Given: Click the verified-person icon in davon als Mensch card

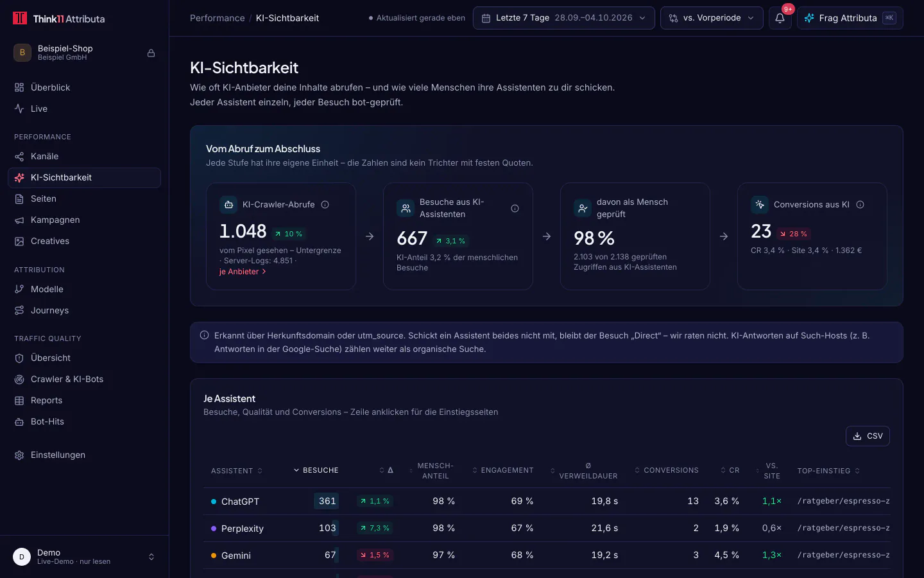Looking at the screenshot, I should (583, 208).
